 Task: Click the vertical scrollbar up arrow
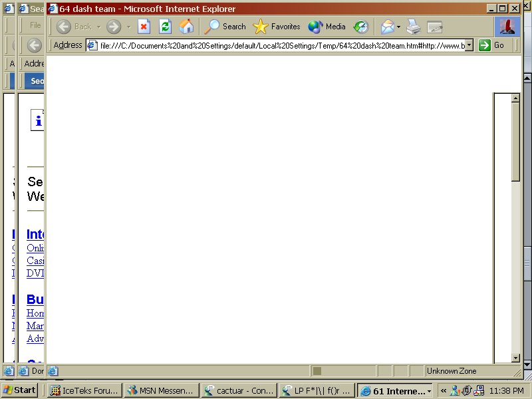point(515,98)
